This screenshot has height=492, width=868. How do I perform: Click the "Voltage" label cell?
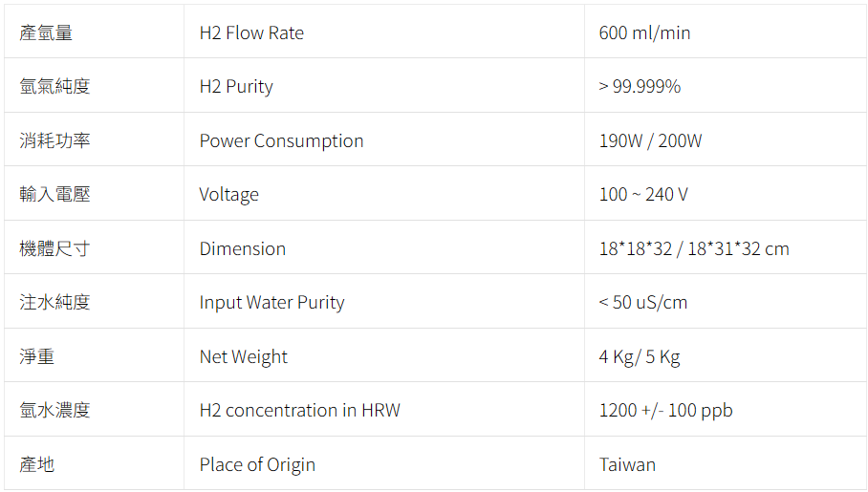228,195
